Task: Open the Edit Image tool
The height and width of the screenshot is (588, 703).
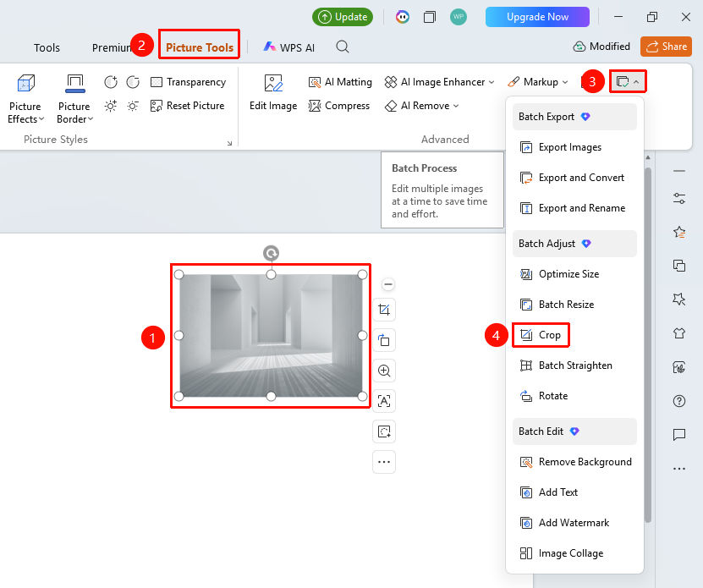Action: [273, 93]
